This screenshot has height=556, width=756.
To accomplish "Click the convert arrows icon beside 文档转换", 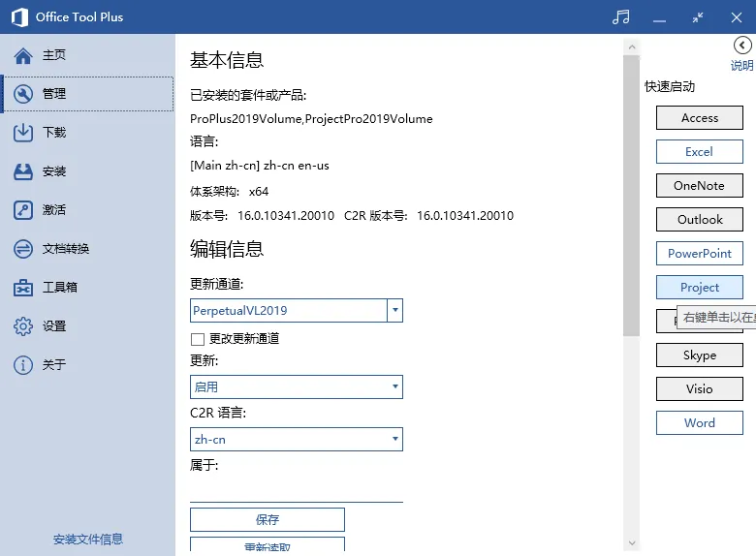I will coord(23,249).
